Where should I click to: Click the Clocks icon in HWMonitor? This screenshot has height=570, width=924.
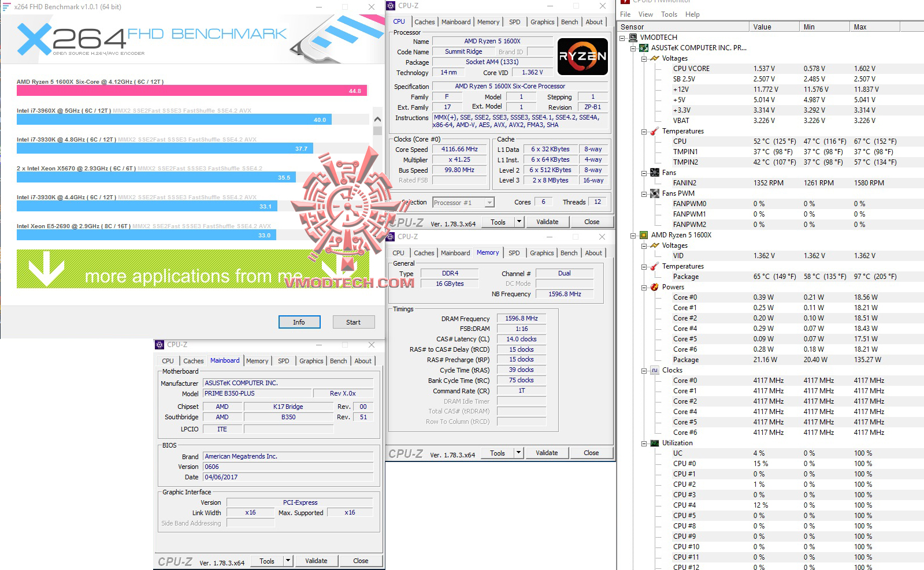655,370
